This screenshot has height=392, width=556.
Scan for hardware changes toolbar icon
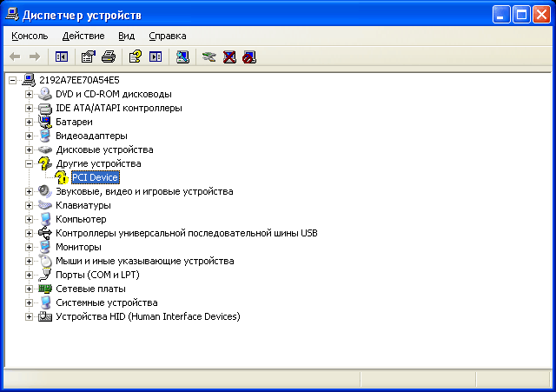[182, 56]
